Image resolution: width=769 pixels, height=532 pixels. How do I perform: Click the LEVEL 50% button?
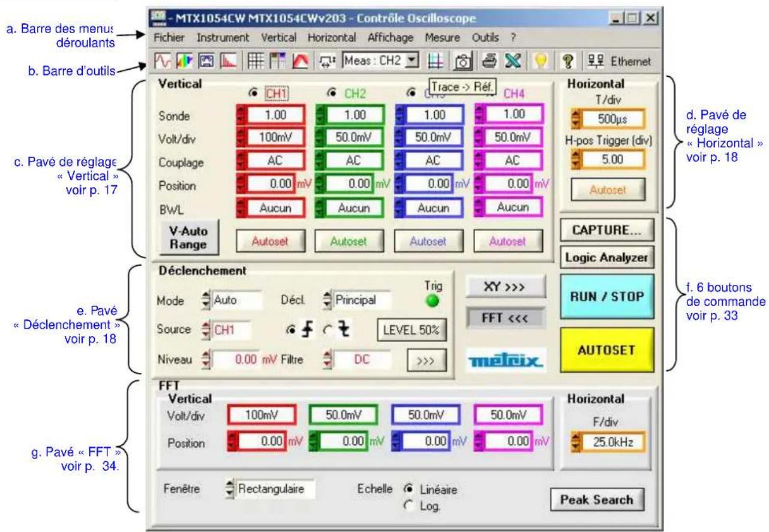click(x=413, y=329)
